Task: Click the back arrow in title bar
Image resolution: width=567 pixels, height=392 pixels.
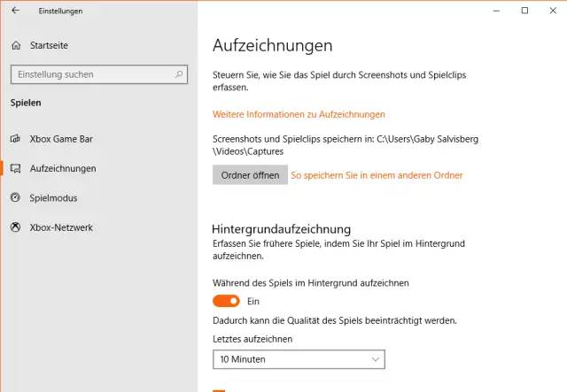Action: tap(15, 11)
